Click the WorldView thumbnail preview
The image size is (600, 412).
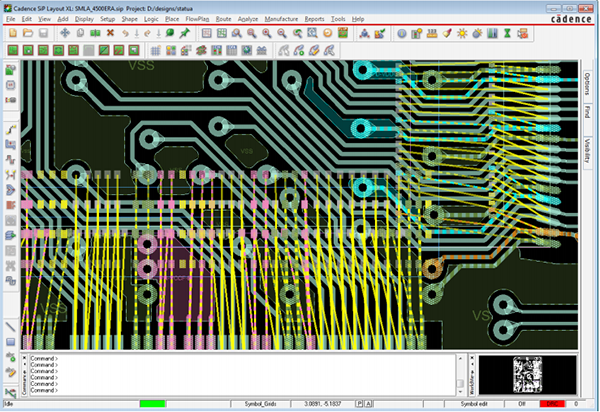click(528, 375)
